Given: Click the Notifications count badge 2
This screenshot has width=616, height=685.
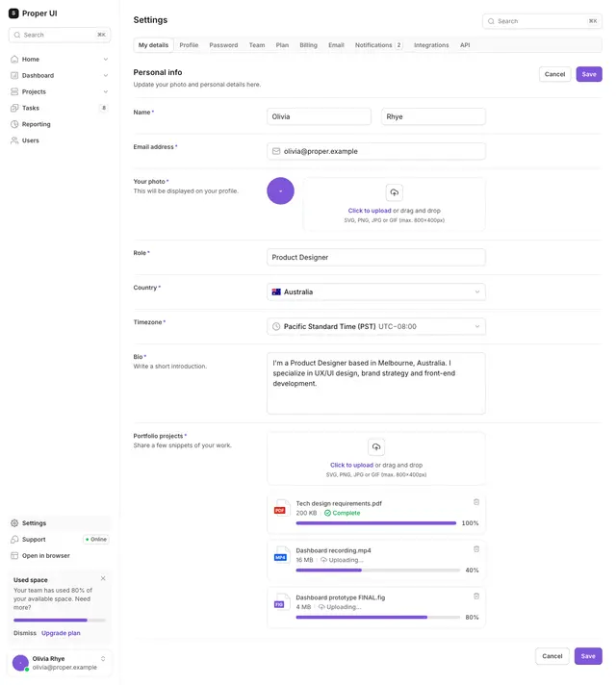Looking at the screenshot, I should (398, 45).
